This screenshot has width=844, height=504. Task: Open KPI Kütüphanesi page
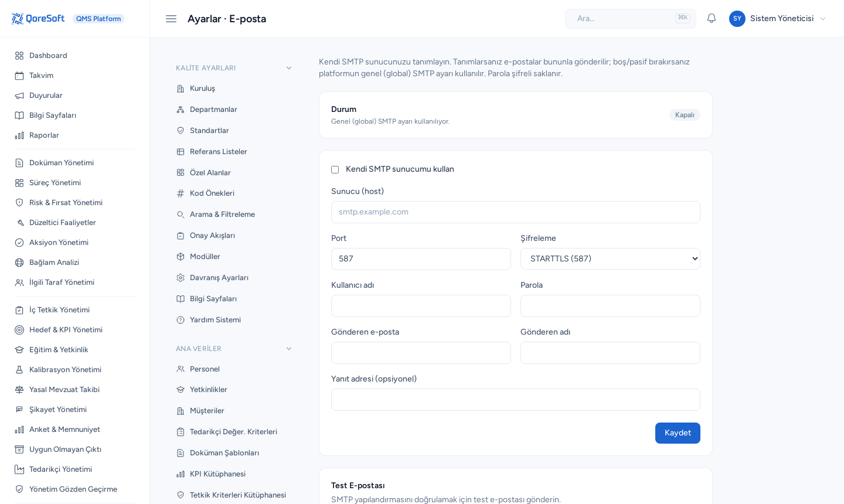pyautogui.click(x=234, y=474)
